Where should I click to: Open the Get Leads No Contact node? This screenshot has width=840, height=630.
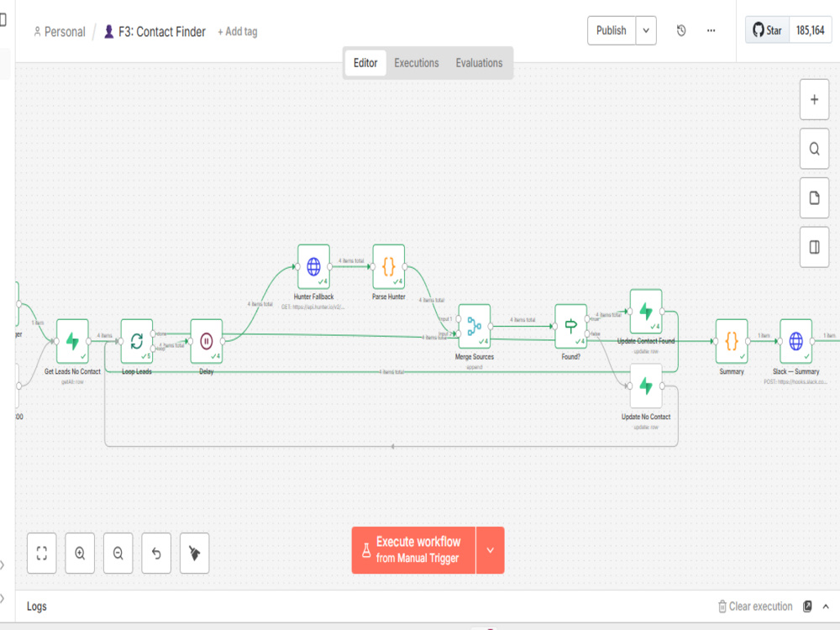[x=72, y=341]
